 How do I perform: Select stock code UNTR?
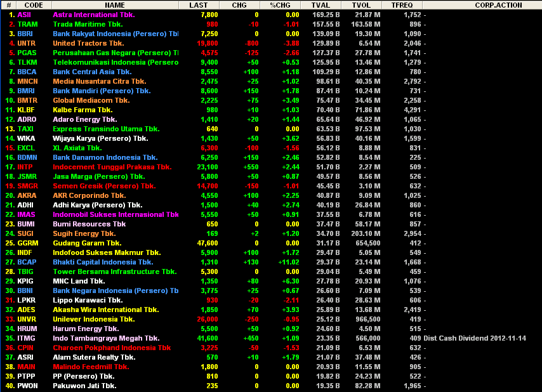click(26, 44)
